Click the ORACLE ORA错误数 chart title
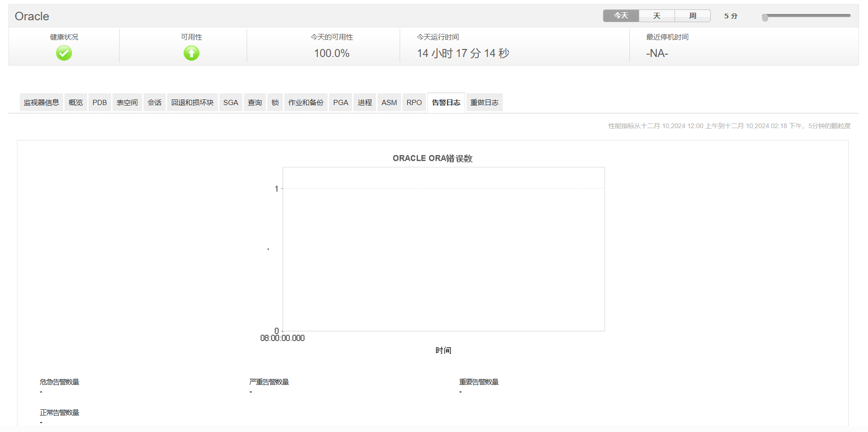 click(x=433, y=158)
